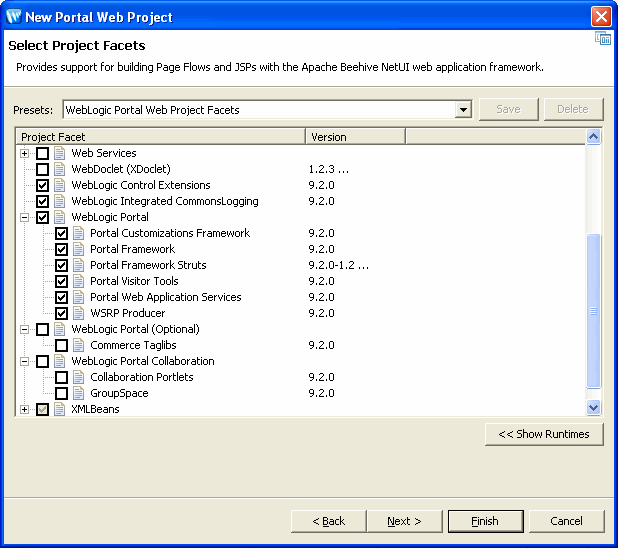Image resolution: width=618 pixels, height=549 pixels.
Task: Uncheck the Portal Framework row's checkbox
Action: [61, 249]
